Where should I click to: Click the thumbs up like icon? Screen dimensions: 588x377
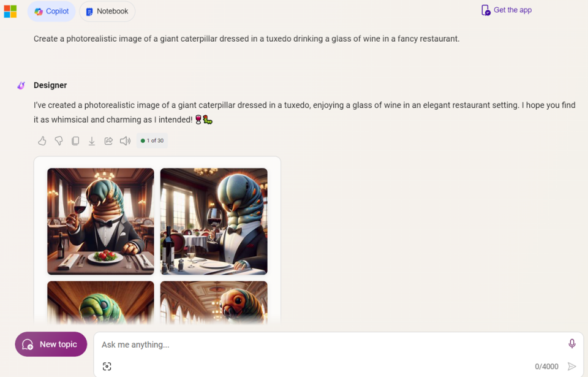pos(42,141)
